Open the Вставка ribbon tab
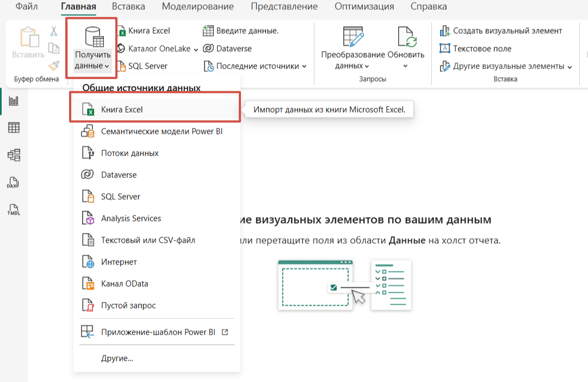The width and height of the screenshot is (588, 382). pos(128,7)
